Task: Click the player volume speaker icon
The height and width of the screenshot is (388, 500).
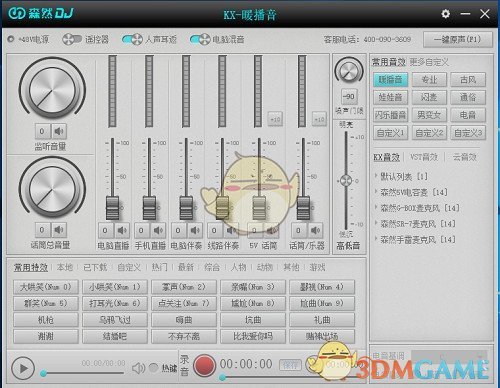Action: pos(138,368)
